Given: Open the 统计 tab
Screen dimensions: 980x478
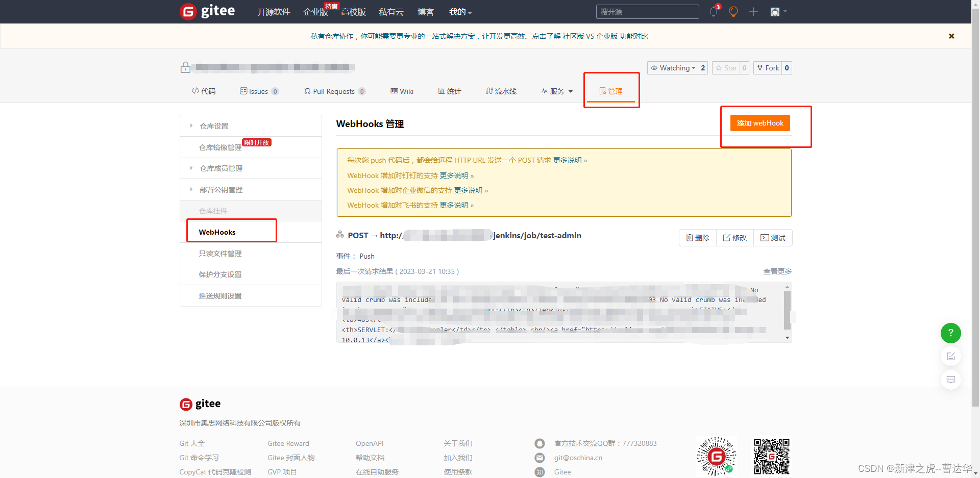Looking at the screenshot, I should coord(450,91).
